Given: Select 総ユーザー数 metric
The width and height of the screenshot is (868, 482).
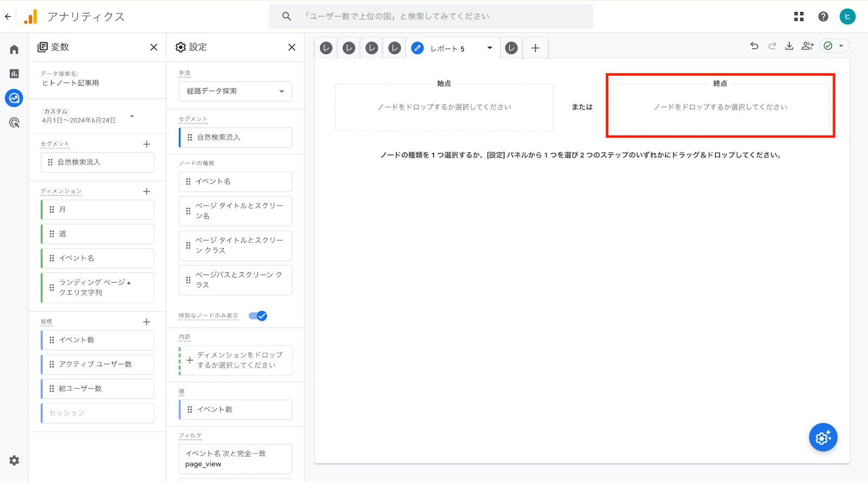Looking at the screenshot, I should [x=98, y=389].
